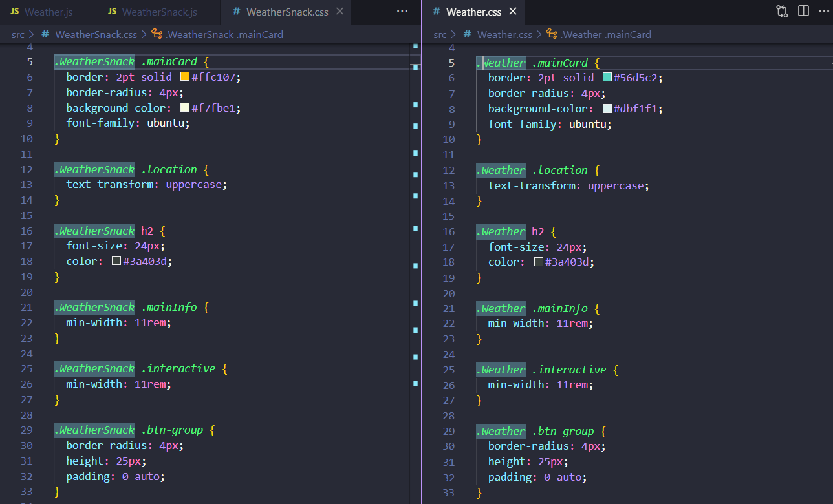The width and height of the screenshot is (833, 504).
Task: Click 'min-width: 11rem;' on line 22 of Weather.css
Action: (541, 323)
